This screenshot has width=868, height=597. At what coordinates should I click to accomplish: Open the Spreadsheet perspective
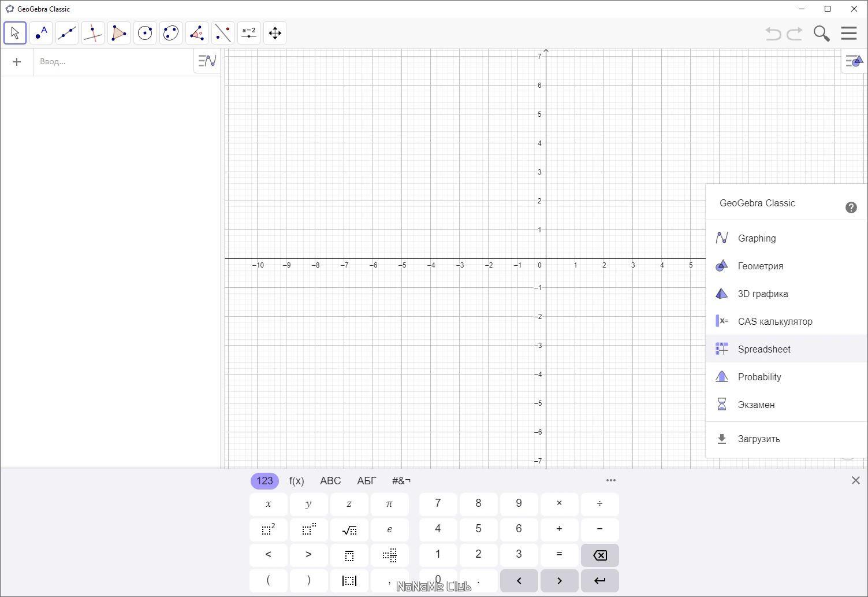[787, 349]
